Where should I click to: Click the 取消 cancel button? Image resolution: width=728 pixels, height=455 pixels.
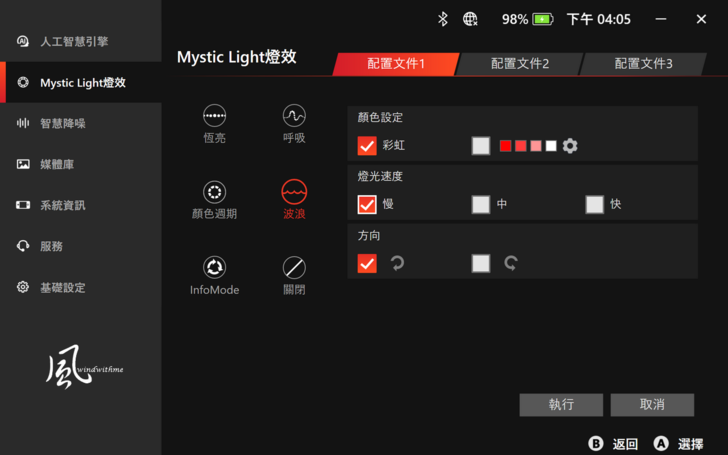point(652,404)
